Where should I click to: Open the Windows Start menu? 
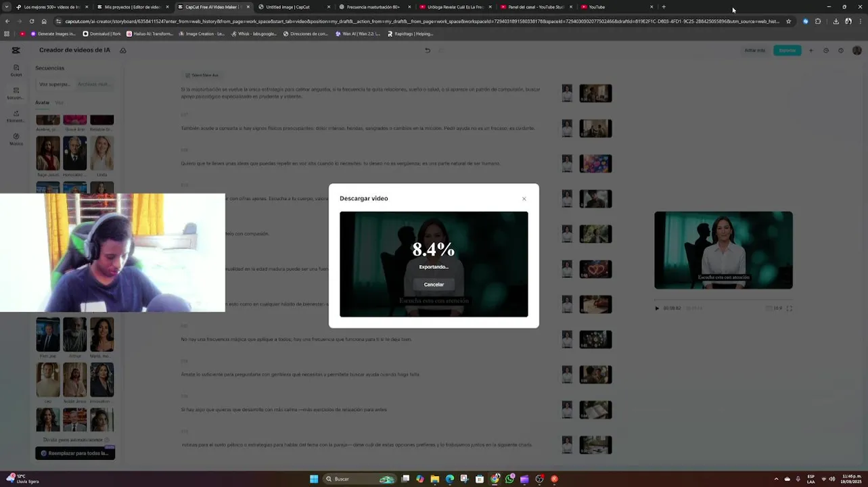coord(314,479)
